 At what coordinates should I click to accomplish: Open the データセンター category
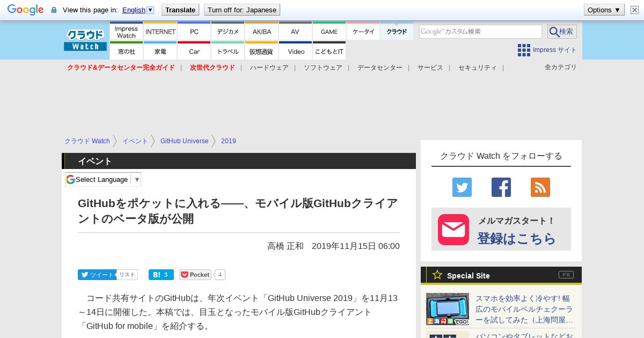point(379,68)
